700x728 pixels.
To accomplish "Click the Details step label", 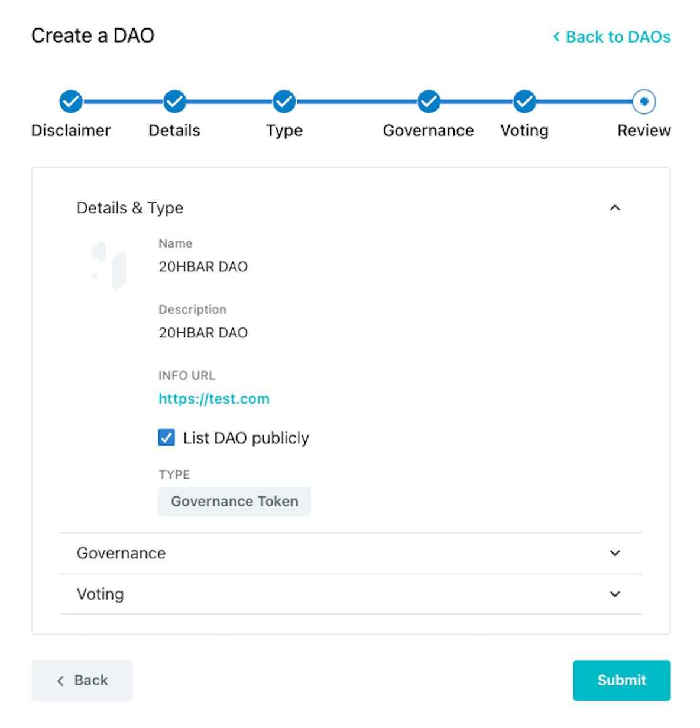I will pyautogui.click(x=174, y=130).
